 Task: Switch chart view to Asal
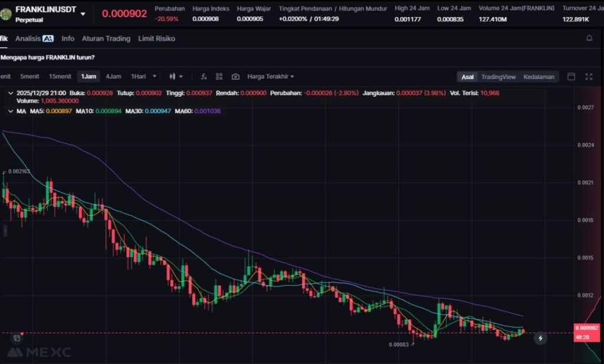coord(467,77)
